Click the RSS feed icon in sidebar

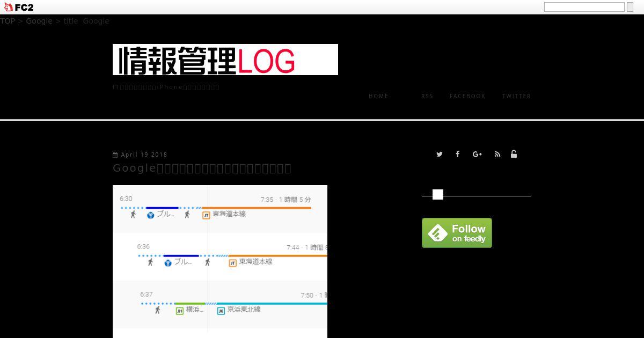[x=497, y=154]
